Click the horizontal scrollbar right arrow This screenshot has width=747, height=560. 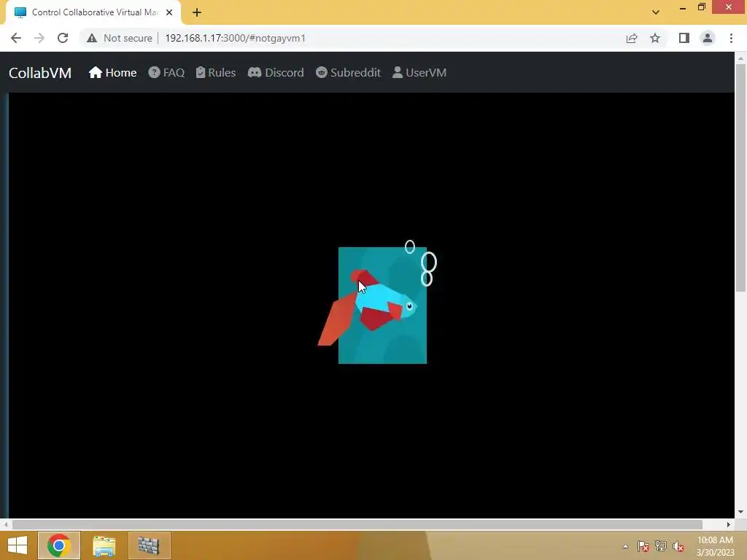tap(729, 524)
